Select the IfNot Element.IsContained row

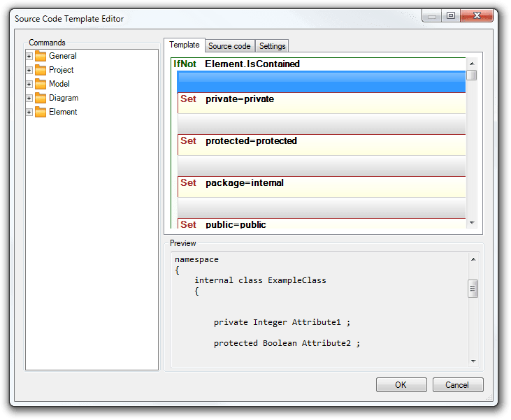[x=319, y=64]
